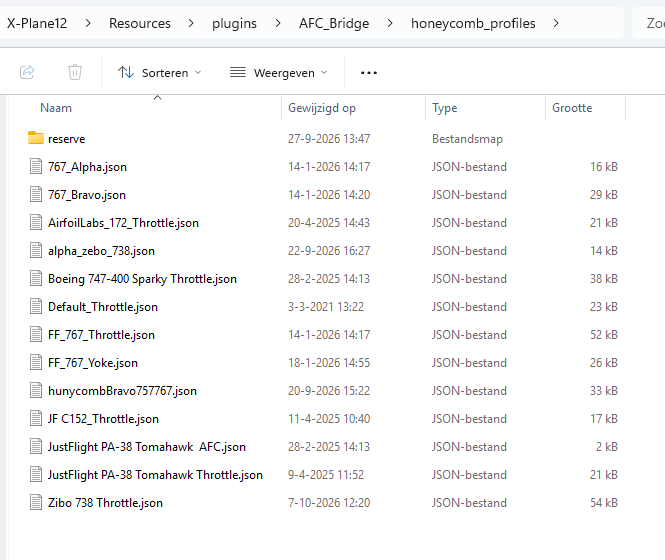Click the date 11-4-2025 10:40
The height and width of the screenshot is (560, 665).
(329, 419)
